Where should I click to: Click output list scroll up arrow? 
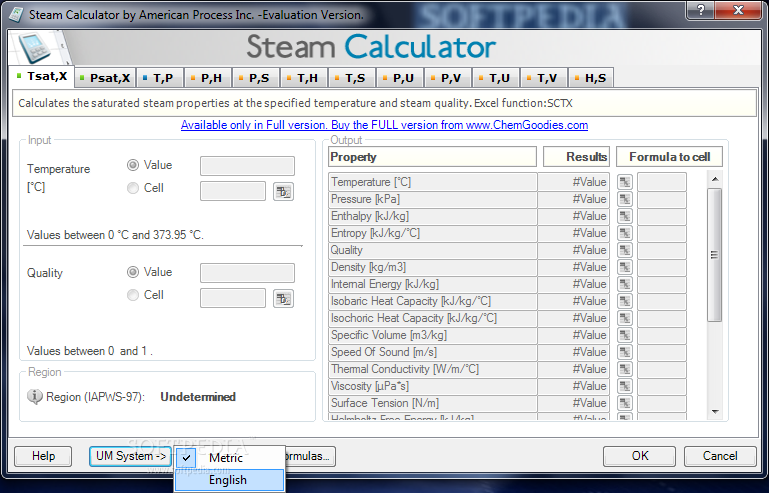tap(715, 179)
